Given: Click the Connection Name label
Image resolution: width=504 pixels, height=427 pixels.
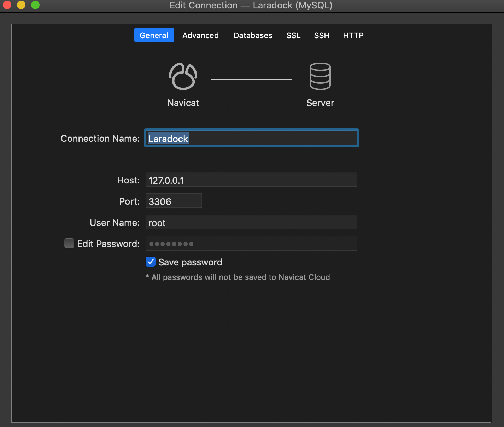Looking at the screenshot, I should [x=100, y=139].
